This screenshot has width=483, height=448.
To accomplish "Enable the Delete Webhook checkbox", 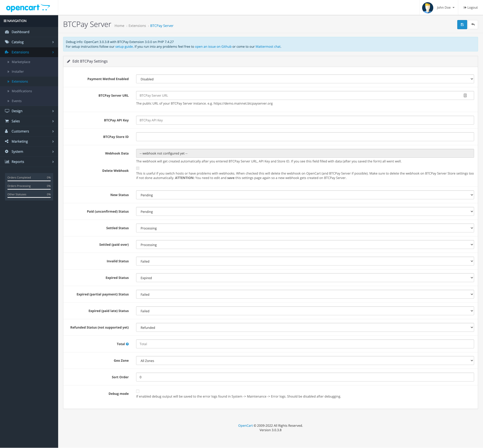I will pos(137,168).
